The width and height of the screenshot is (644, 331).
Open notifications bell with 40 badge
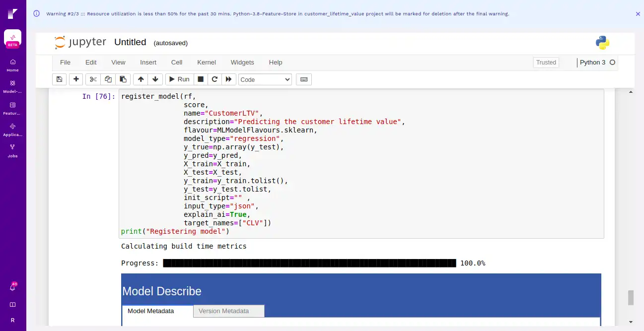12,287
